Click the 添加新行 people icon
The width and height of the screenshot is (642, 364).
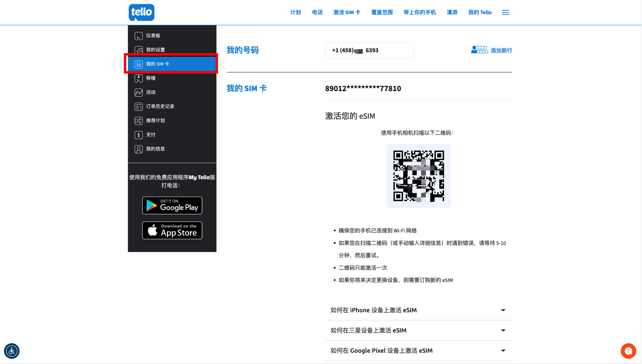479,50
